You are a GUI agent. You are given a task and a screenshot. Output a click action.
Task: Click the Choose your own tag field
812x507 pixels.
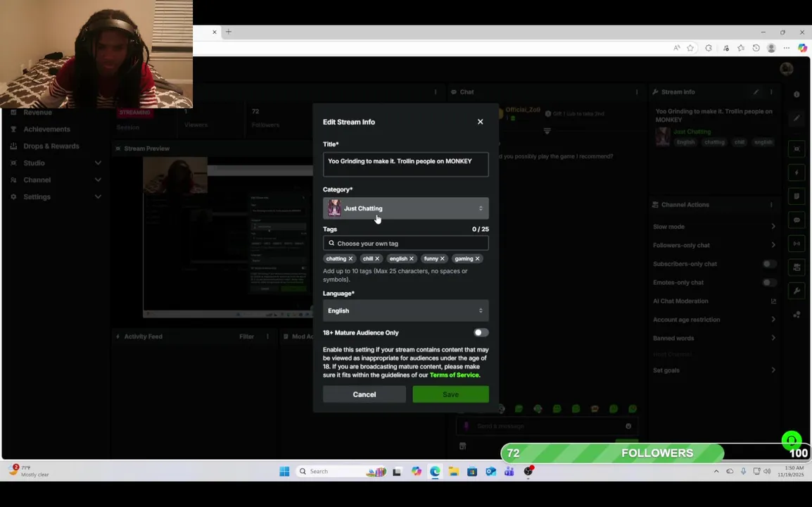[x=405, y=243]
